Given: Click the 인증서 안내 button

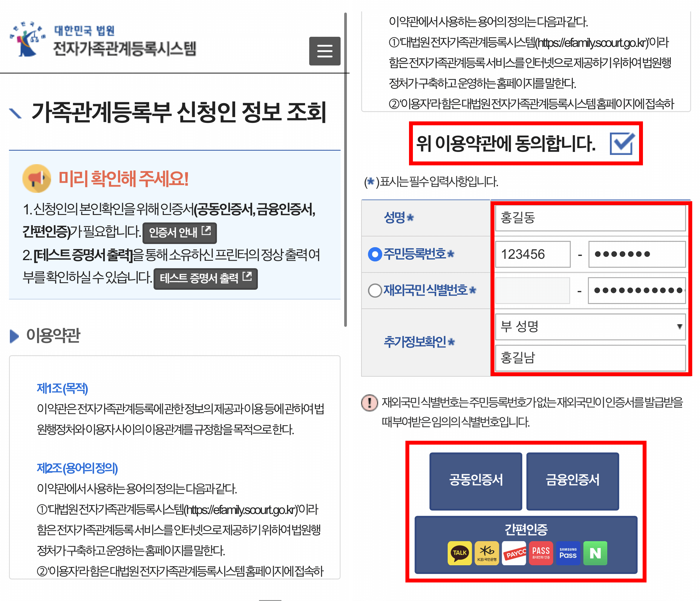Looking at the screenshot, I should [x=180, y=233].
